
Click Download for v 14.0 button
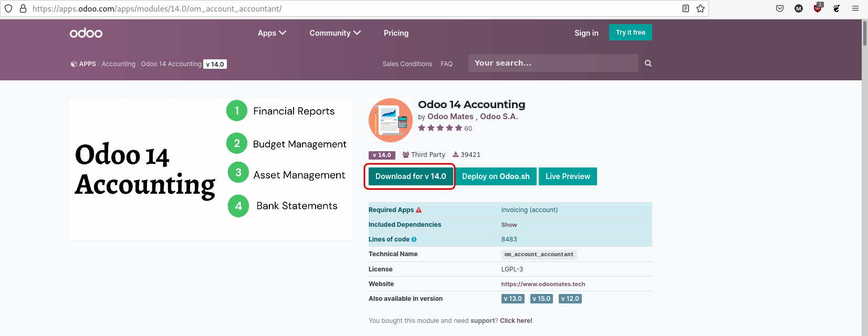pyautogui.click(x=411, y=176)
